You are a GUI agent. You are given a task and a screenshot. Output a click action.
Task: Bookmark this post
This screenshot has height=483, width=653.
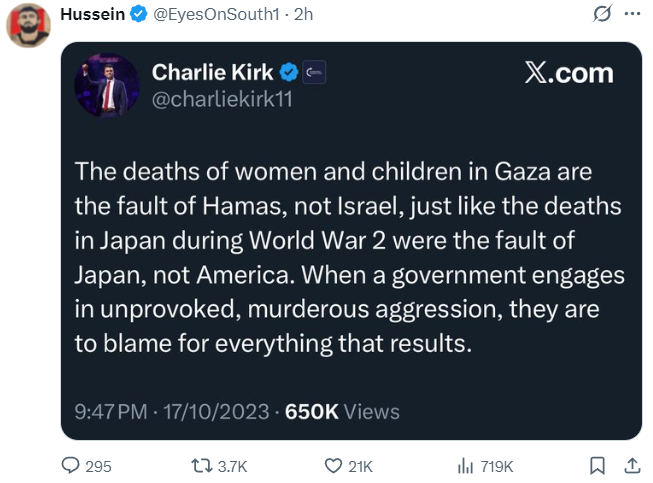(x=597, y=466)
